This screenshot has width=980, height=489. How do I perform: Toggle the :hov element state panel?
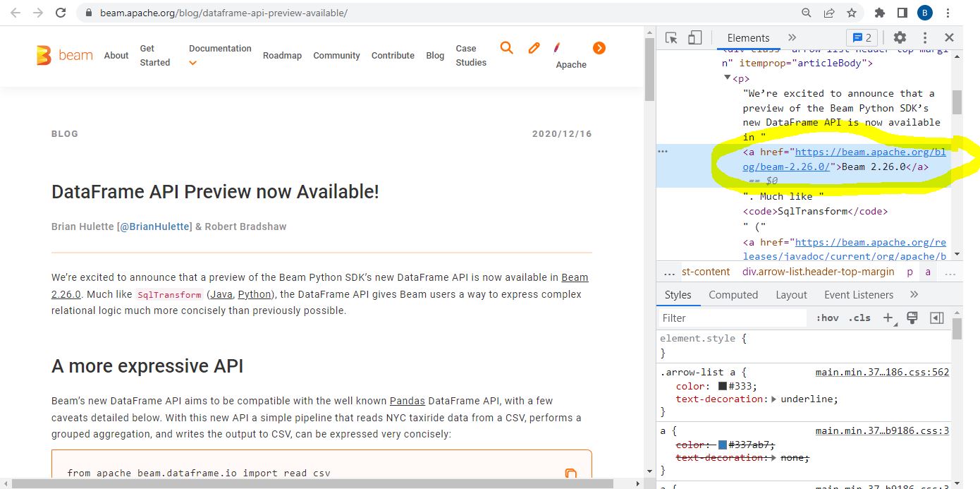[827, 318]
